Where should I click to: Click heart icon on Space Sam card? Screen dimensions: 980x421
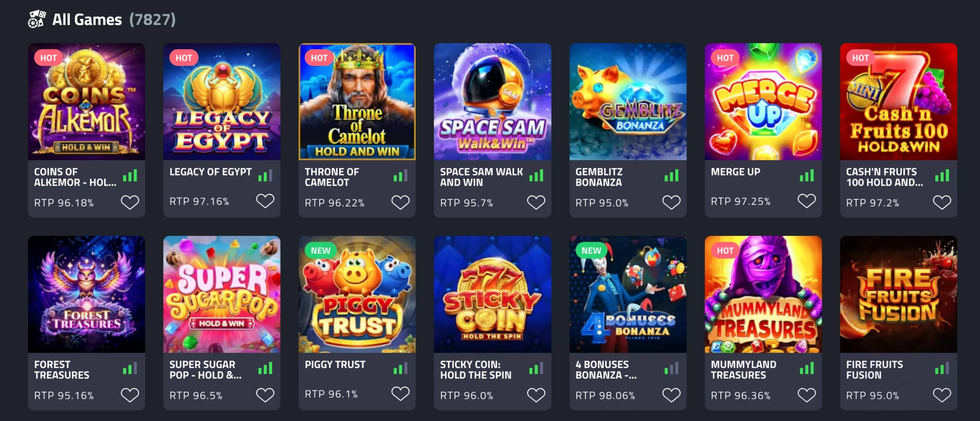[536, 202]
